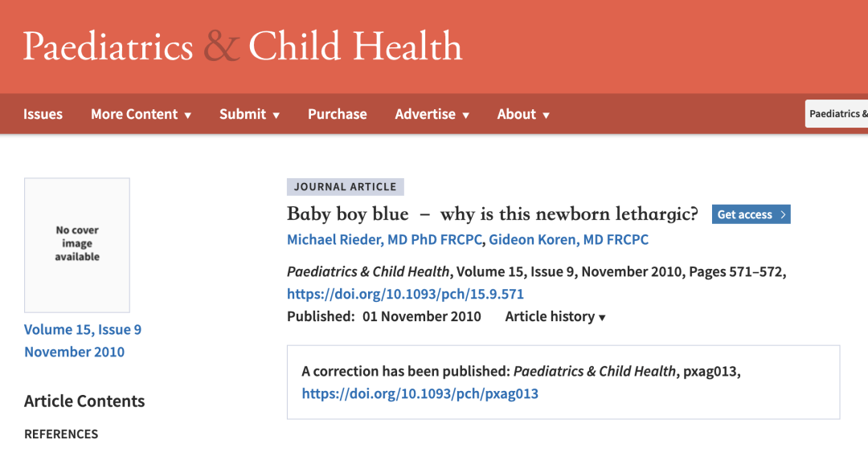Click the Get access arrow chevron
This screenshot has width=868, height=452.
784,214
